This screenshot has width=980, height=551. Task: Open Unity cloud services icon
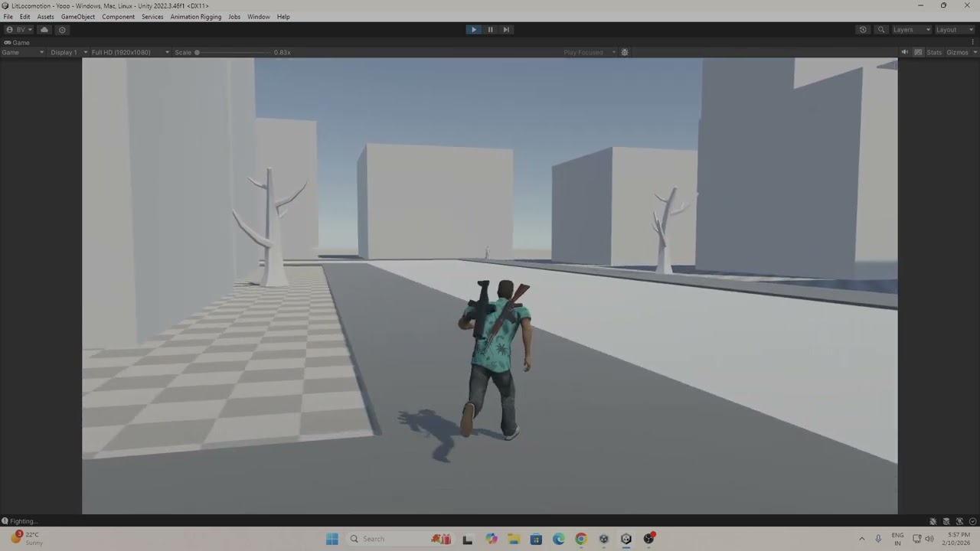click(44, 30)
